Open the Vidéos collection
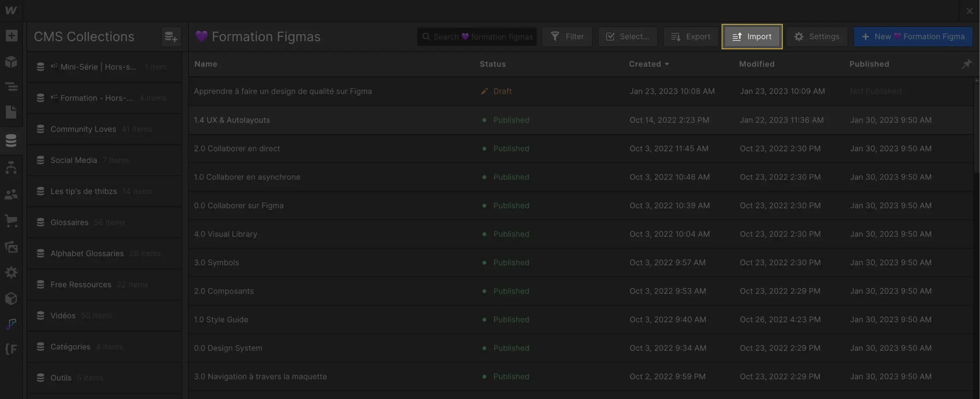The height and width of the screenshot is (399, 980). coord(104,316)
